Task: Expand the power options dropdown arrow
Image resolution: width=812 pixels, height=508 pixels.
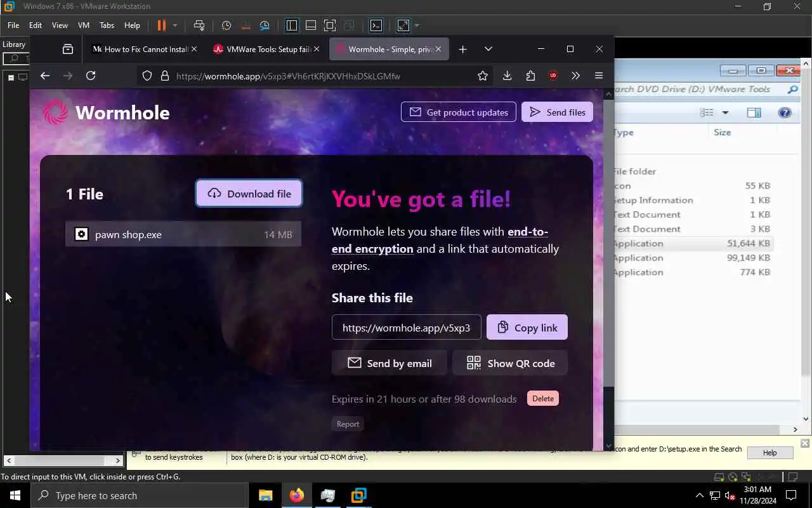Action: pos(175,25)
